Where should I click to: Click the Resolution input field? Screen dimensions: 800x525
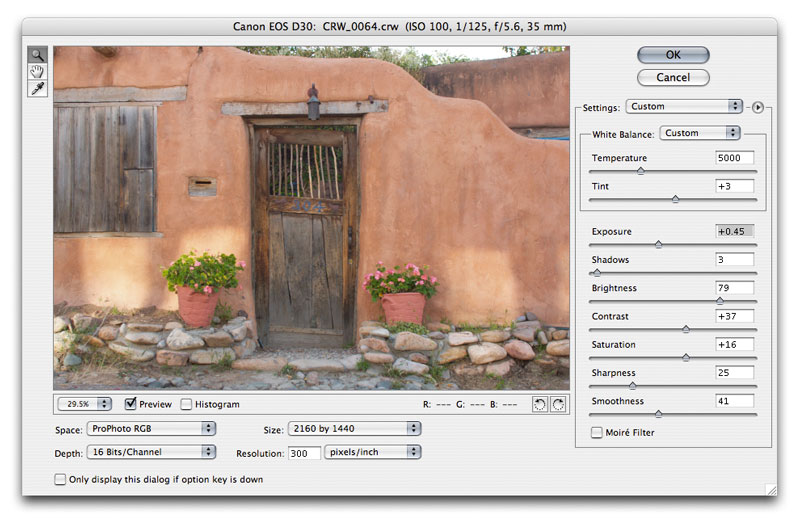pos(306,452)
